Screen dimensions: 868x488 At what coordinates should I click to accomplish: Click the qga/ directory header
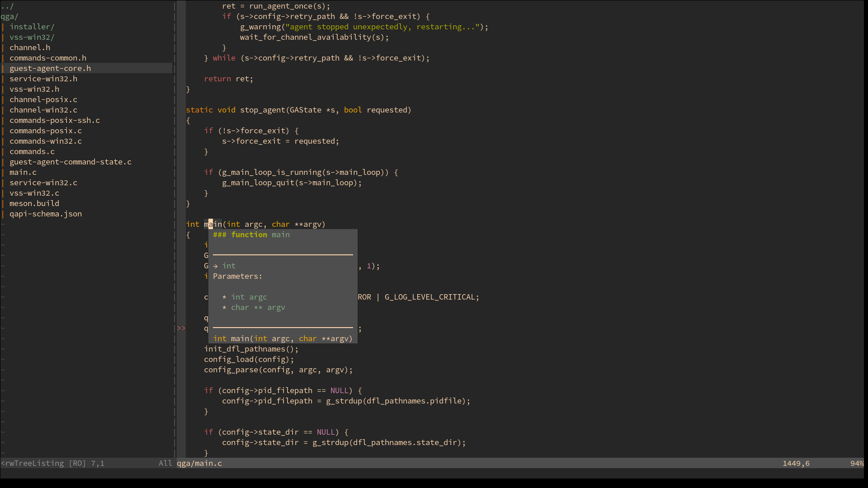(9, 16)
